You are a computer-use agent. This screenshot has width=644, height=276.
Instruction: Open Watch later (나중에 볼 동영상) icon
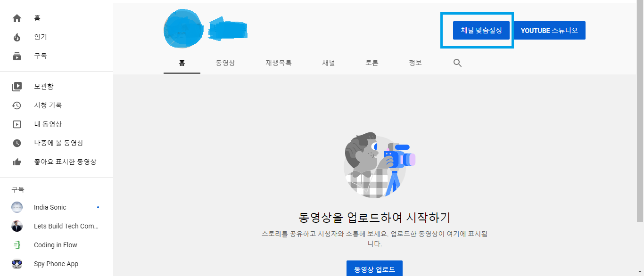point(17,143)
